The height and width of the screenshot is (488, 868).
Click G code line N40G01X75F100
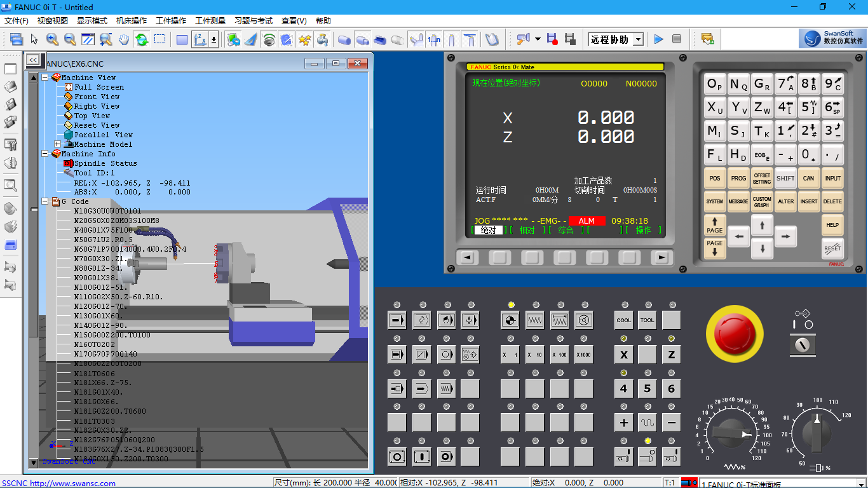[x=103, y=230]
